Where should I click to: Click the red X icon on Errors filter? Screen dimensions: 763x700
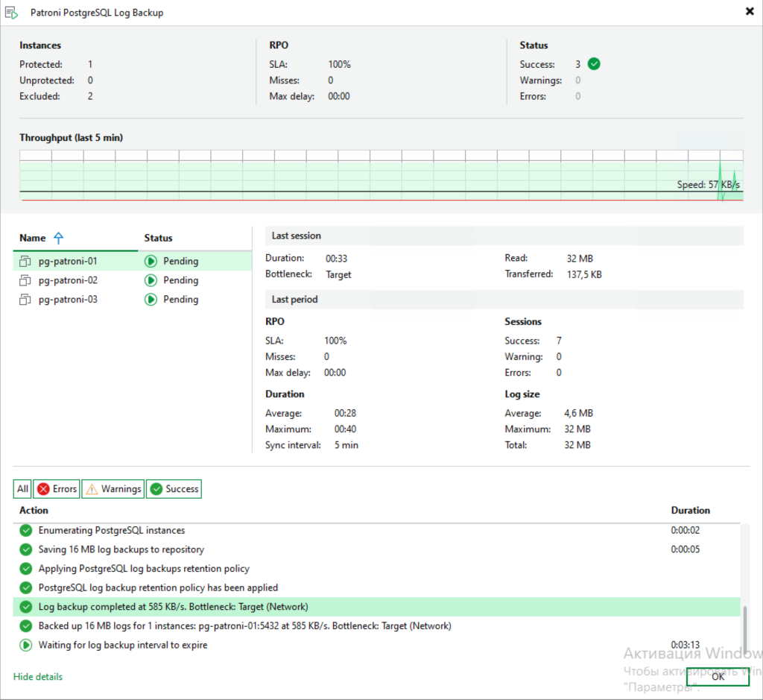click(43, 489)
